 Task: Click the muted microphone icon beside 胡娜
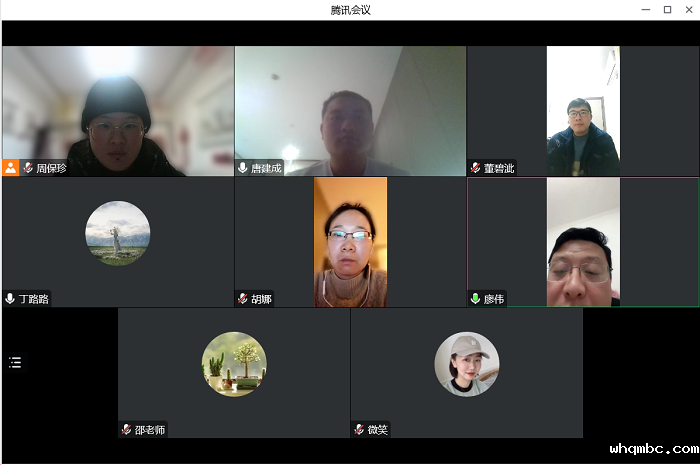243,298
